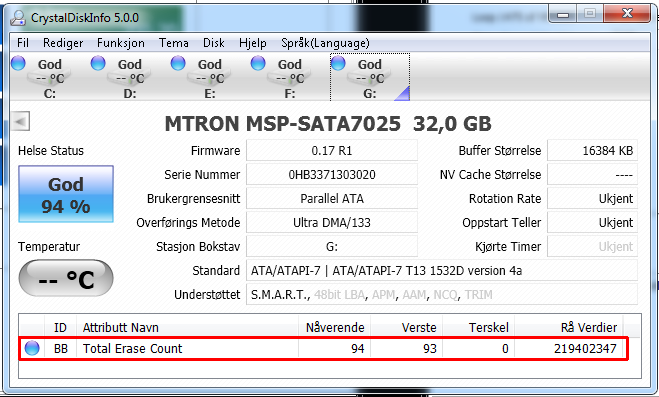
Task: Click the Total Erase Count status orb
Action: tap(32, 348)
